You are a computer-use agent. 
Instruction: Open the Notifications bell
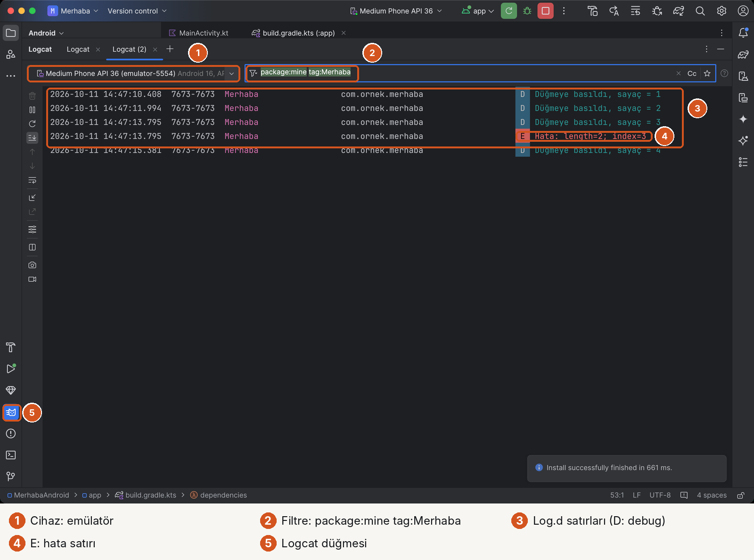click(743, 33)
